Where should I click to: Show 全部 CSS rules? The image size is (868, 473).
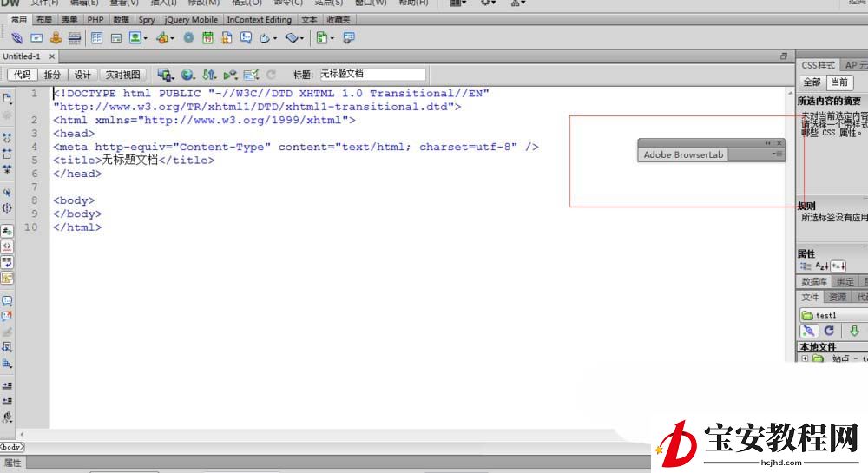(812, 82)
